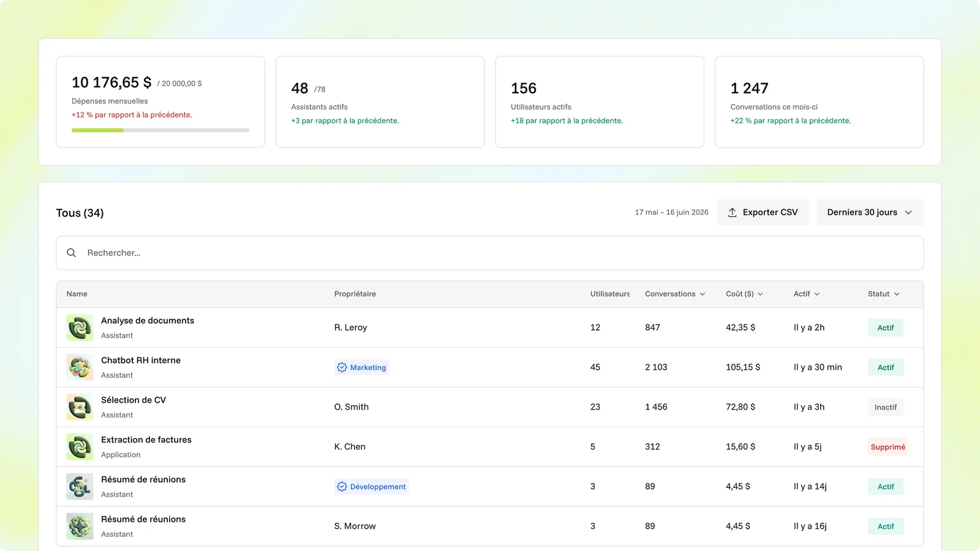Open the Sélection de CV assistant name
Screen dimensions: 980x551
coord(134,400)
